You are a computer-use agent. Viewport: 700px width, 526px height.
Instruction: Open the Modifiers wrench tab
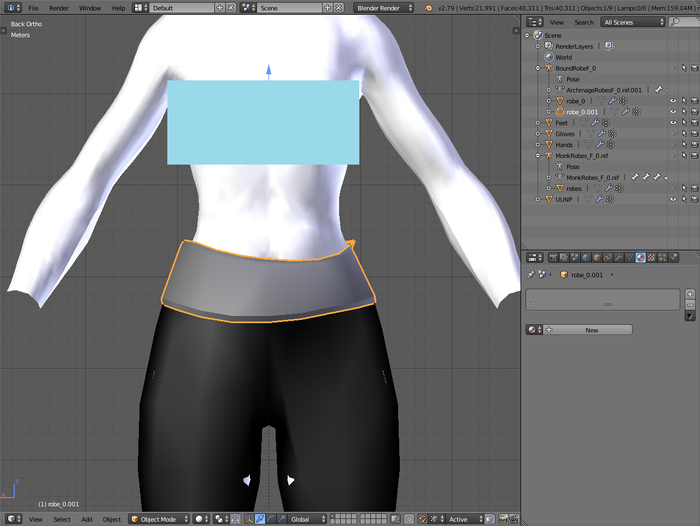click(x=617, y=257)
